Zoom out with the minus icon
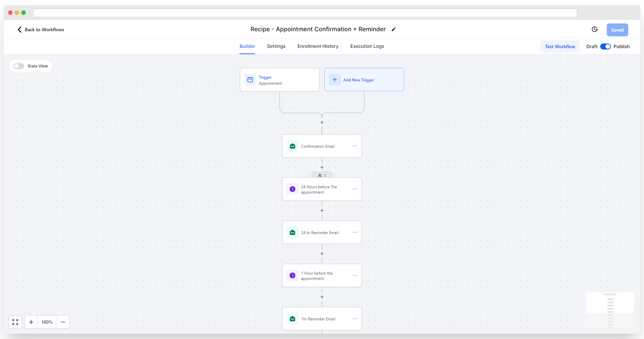This screenshot has height=339, width=644. click(63, 322)
